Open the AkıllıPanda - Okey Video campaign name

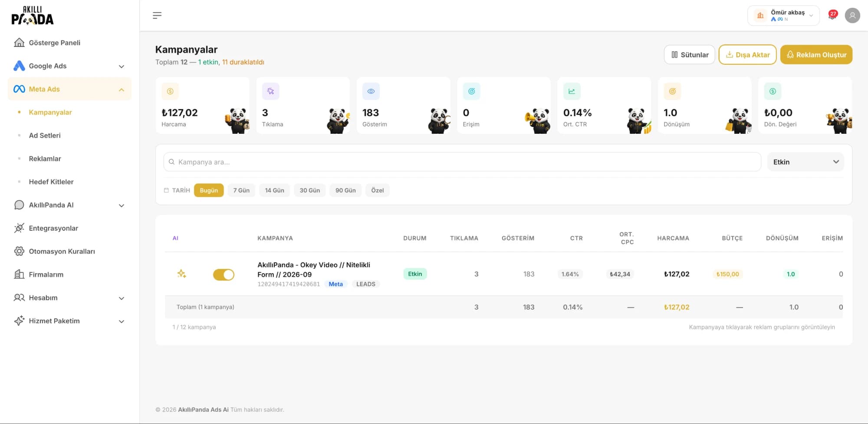(x=314, y=269)
